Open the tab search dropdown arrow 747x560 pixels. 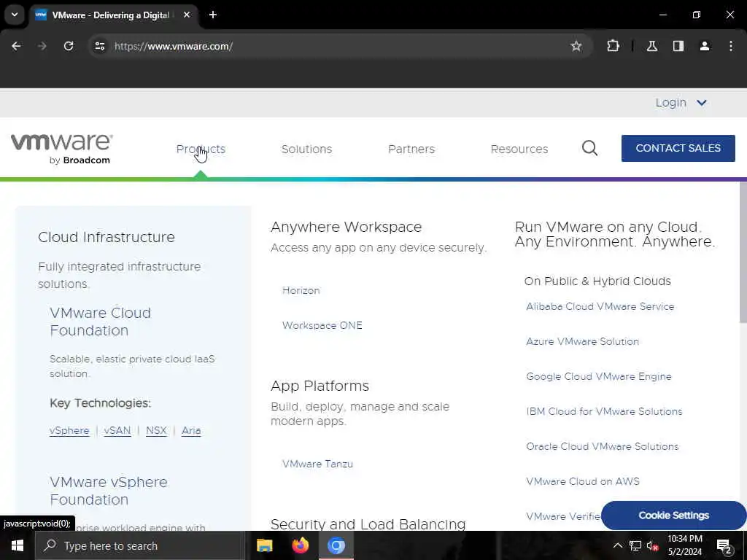(x=15, y=15)
